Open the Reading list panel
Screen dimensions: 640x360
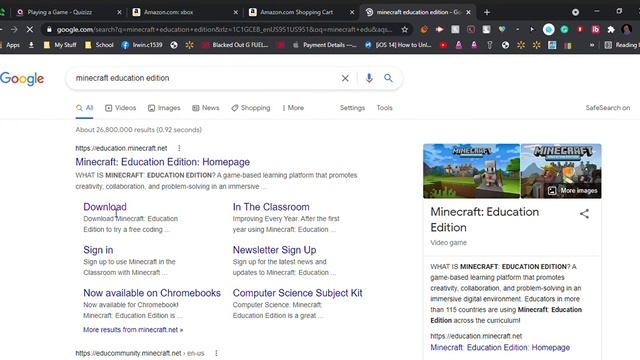click(x=621, y=45)
